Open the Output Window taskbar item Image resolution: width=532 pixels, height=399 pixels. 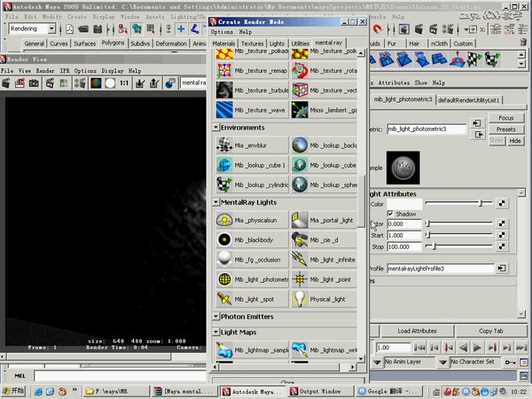pos(321,391)
